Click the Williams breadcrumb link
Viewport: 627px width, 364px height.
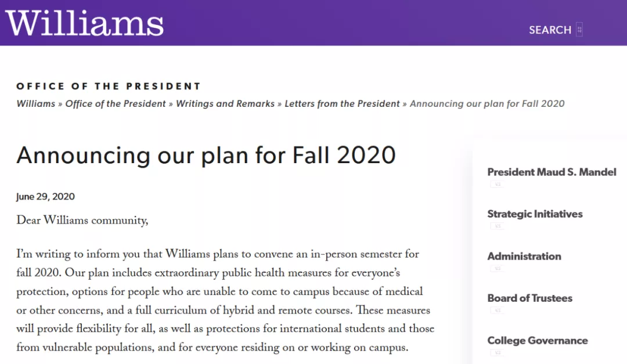(35, 104)
